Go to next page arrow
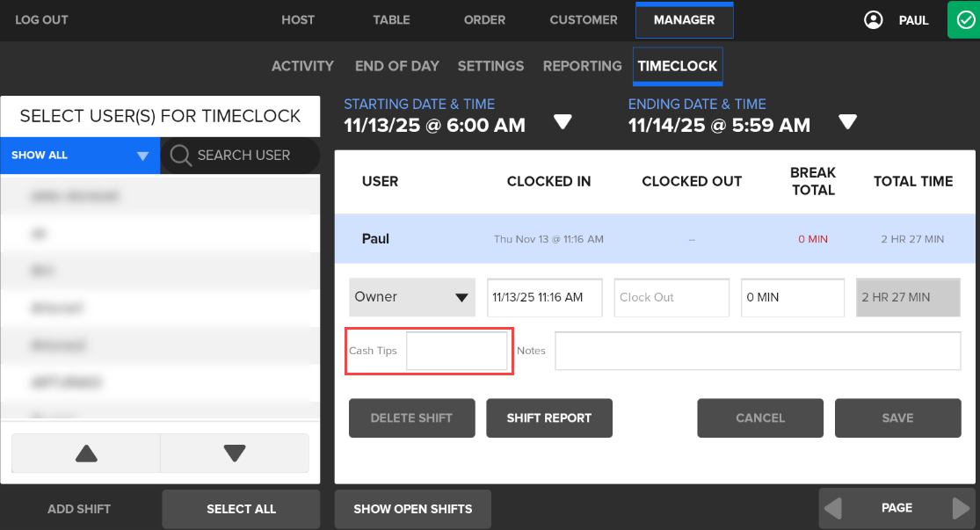The height and width of the screenshot is (530, 980). (x=962, y=508)
